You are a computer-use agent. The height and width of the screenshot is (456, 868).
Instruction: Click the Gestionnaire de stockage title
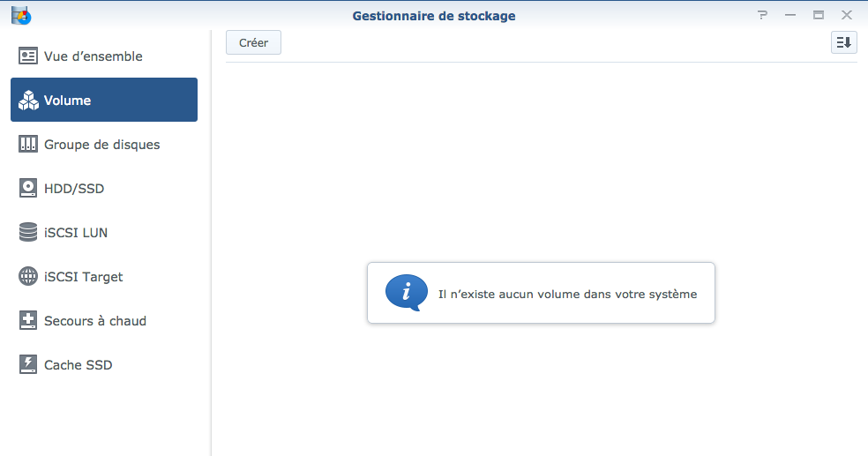434,16
